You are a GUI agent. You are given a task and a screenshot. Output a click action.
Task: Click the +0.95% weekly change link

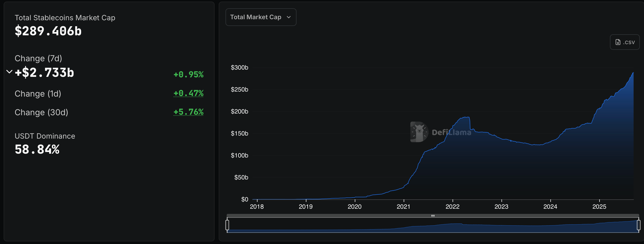(x=188, y=74)
